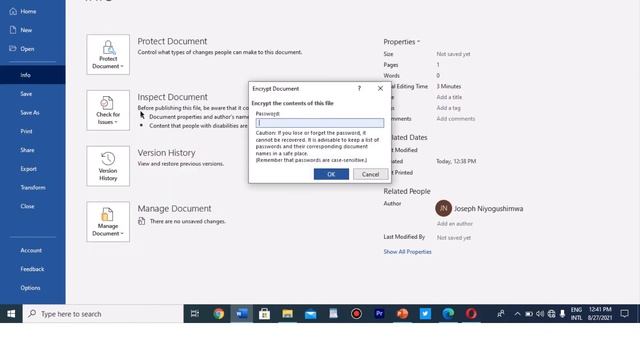Click Today, 12:38 PM created value

(456, 162)
